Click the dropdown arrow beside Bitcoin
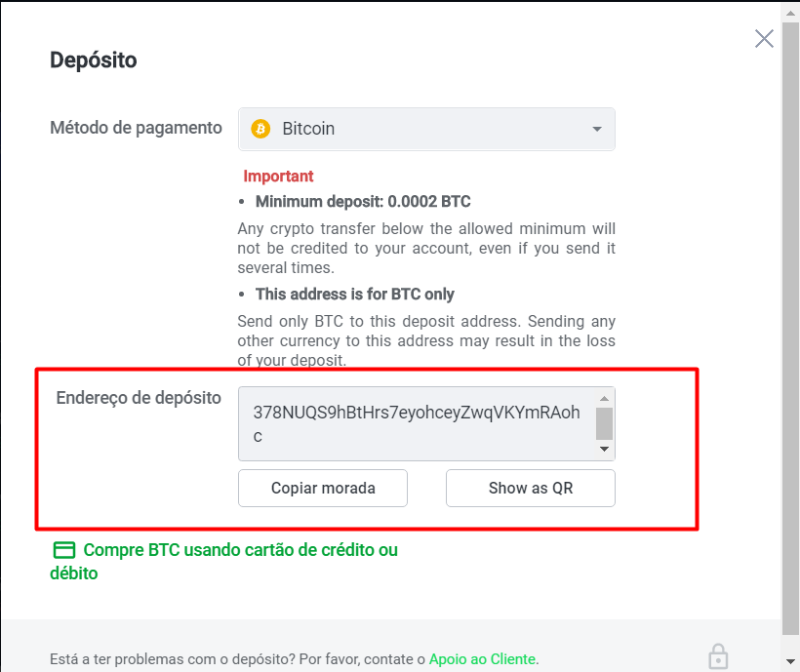The width and height of the screenshot is (800, 672). (596, 129)
